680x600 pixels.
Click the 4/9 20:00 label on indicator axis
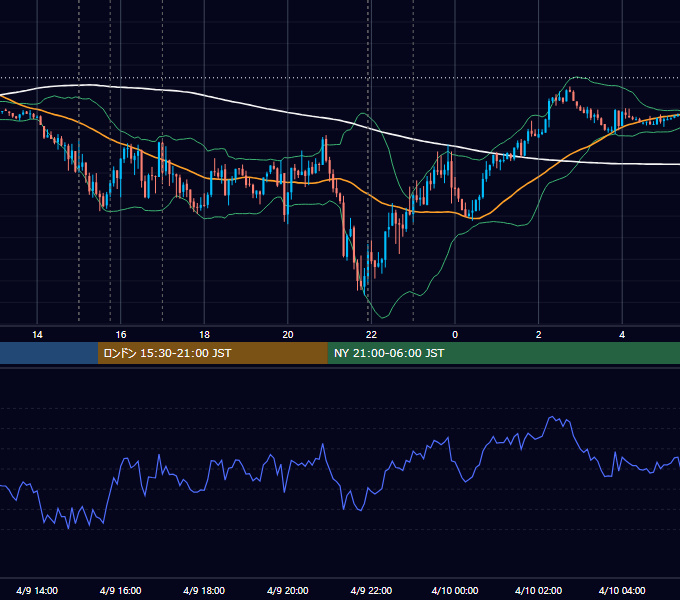288,590
